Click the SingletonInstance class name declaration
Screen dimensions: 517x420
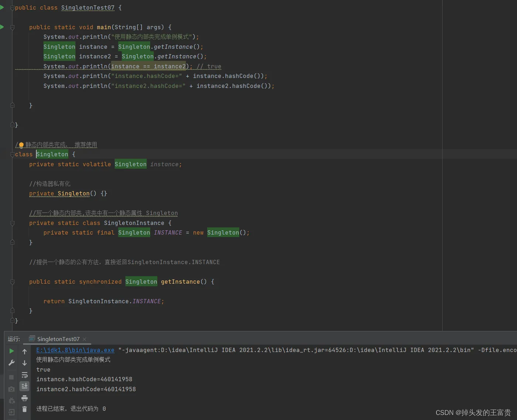click(x=134, y=223)
